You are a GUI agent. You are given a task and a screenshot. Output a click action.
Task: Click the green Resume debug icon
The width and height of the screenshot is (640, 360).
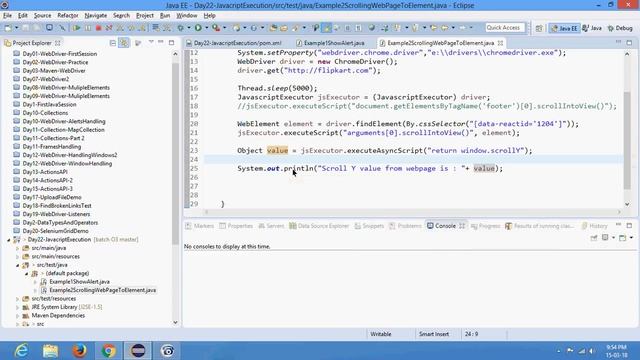[x=76, y=28]
